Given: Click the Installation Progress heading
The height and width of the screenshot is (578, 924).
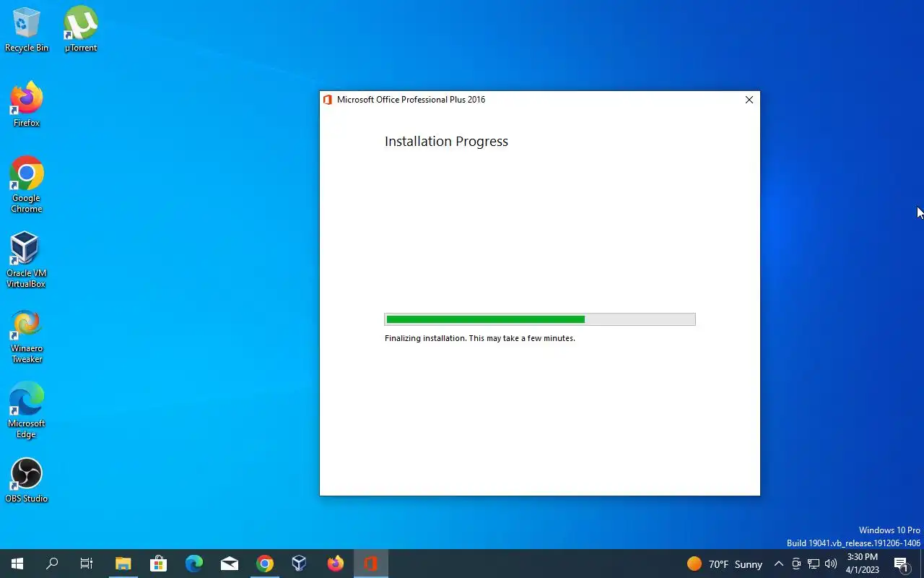Looking at the screenshot, I should coord(446,142).
